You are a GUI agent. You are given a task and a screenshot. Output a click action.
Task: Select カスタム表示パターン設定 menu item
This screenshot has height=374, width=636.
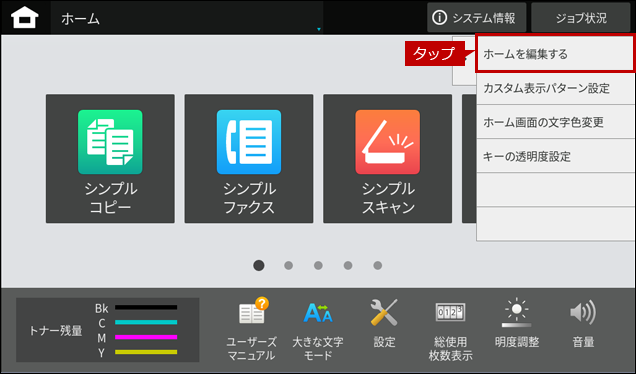click(x=555, y=88)
